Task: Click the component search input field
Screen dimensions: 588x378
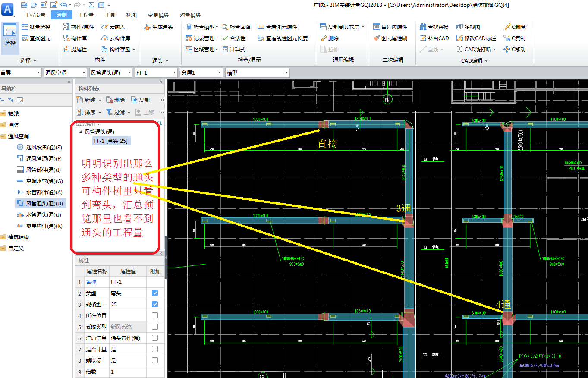Action: point(116,123)
